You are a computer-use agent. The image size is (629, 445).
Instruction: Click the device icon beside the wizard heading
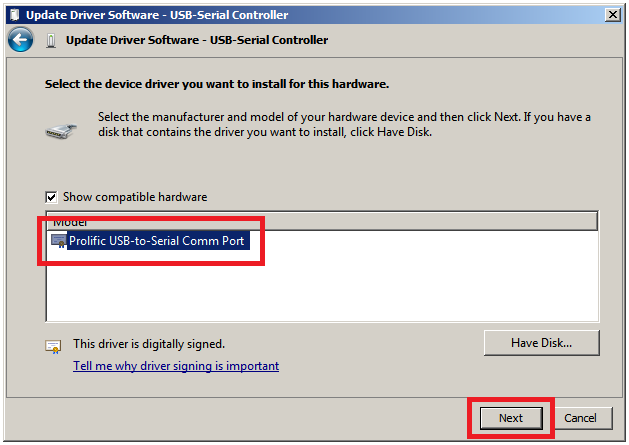point(51,41)
